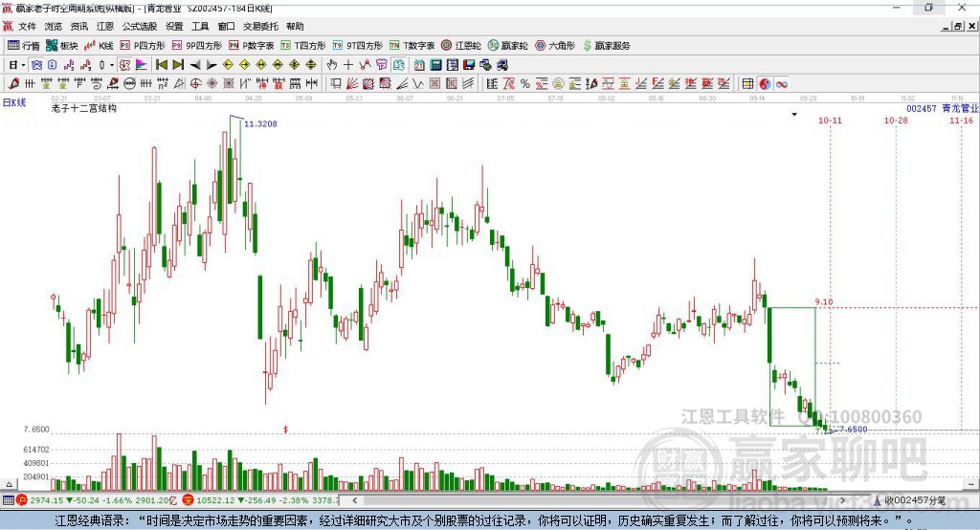Click the table icon in status bar
The height and width of the screenshot is (530, 980).
click(8, 500)
